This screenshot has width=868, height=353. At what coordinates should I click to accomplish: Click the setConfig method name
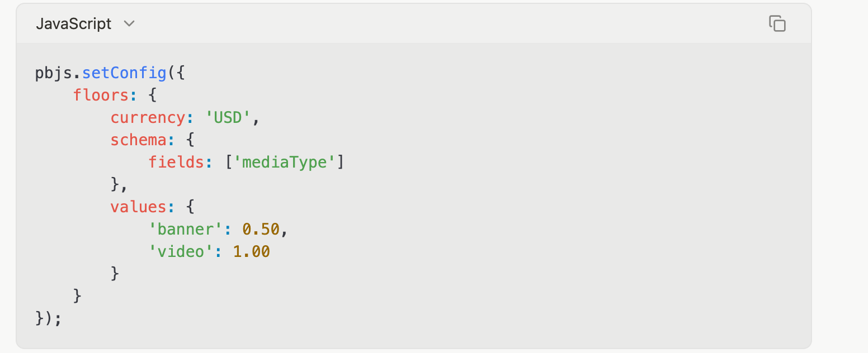click(124, 73)
